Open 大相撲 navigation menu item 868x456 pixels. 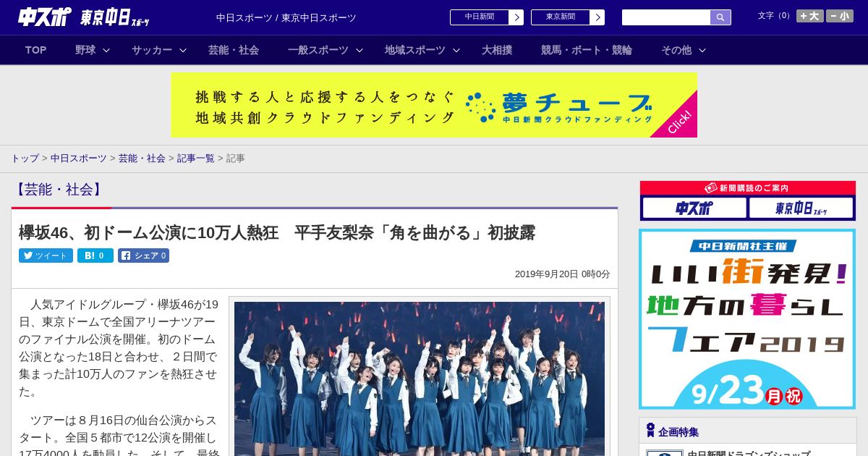497,50
